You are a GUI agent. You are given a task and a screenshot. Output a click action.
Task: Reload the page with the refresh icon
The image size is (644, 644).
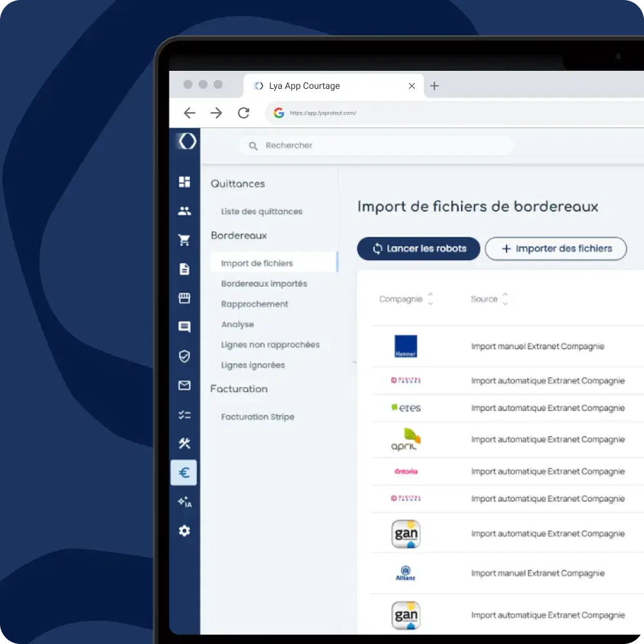[x=243, y=113]
